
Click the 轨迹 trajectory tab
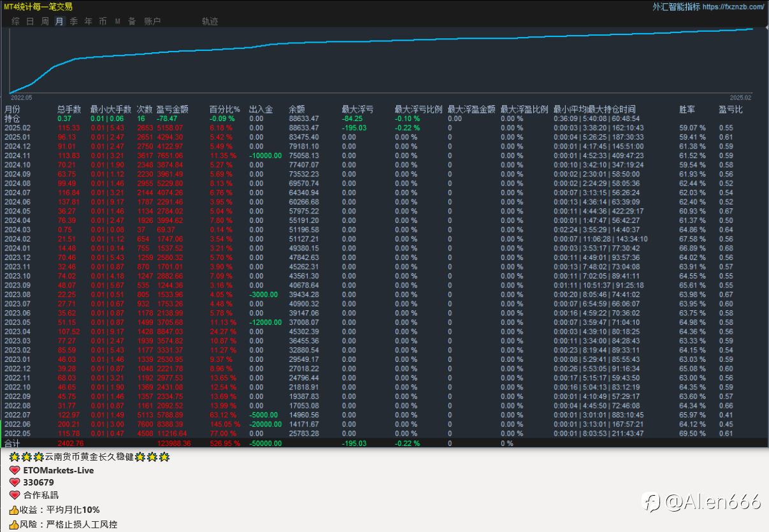coord(210,21)
